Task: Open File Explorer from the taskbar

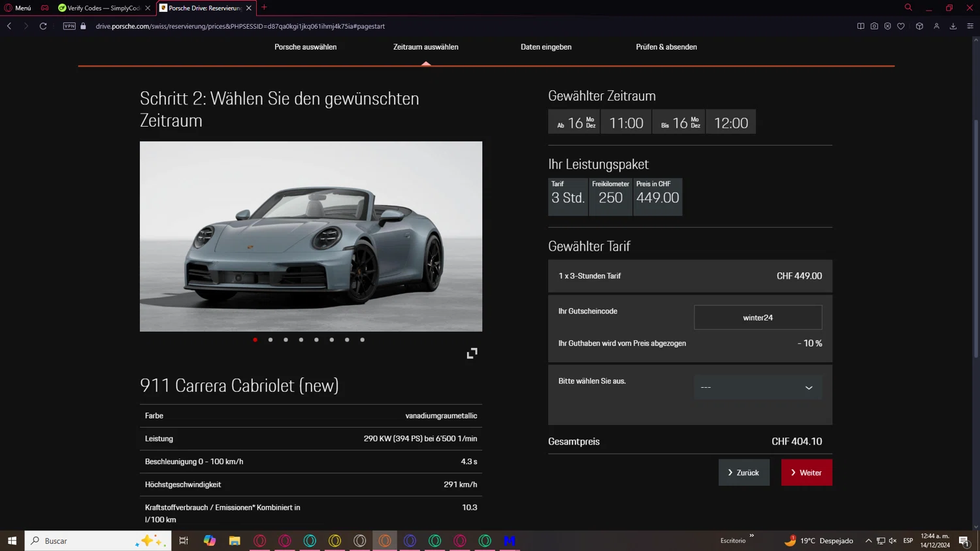Action: pyautogui.click(x=235, y=541)
